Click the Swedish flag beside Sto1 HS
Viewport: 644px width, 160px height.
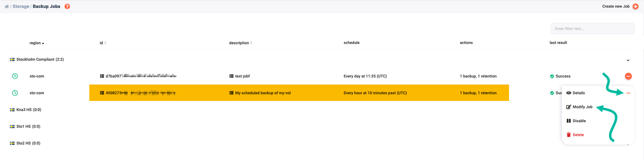[x=12, y=127]
